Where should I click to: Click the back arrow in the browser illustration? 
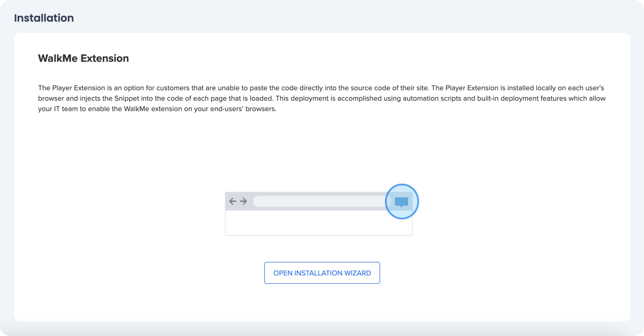pos(232,200)
